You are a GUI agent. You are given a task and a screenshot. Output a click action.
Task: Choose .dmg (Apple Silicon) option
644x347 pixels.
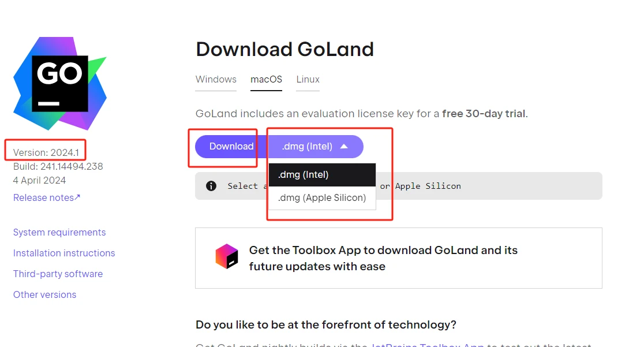pyautogui.click(x=322, y=198)
